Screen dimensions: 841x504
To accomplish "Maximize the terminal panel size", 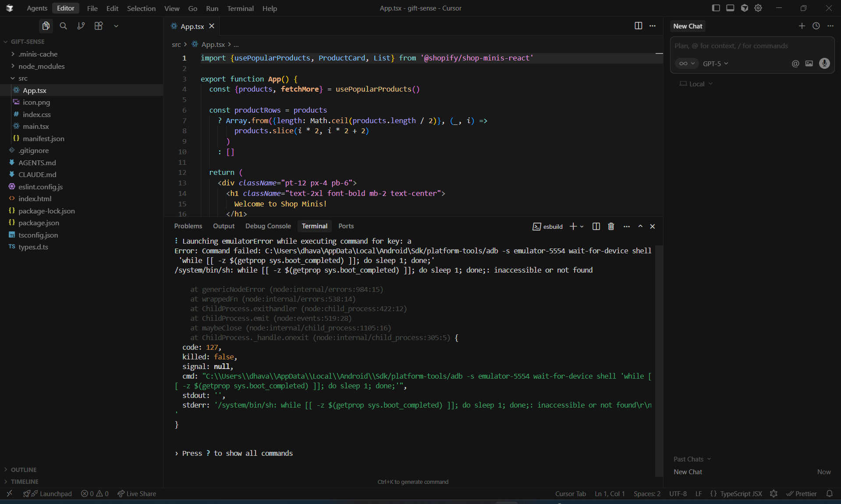I will coord(640,226).
